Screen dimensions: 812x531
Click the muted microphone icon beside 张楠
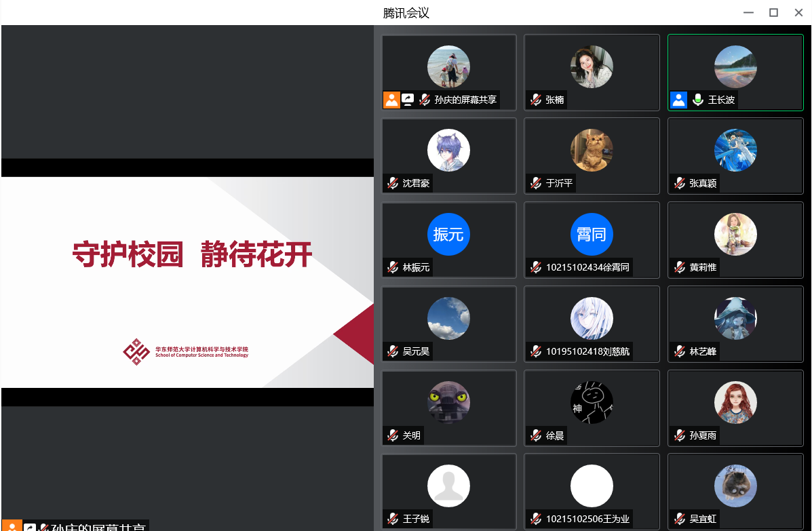click(x=536, y=100)
